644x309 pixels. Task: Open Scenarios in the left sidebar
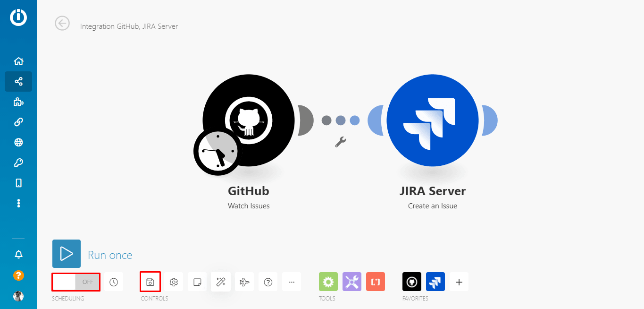pyautogui.click(x=18, y=82)
